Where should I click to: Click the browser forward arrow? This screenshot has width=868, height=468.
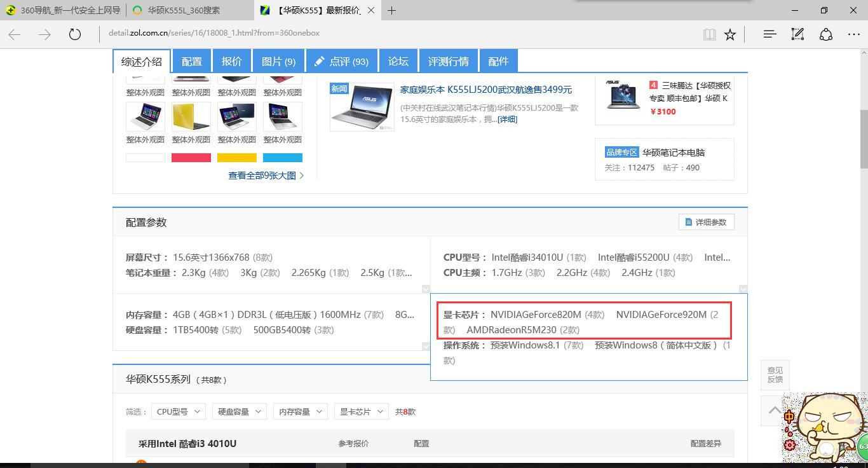[44, 34]
